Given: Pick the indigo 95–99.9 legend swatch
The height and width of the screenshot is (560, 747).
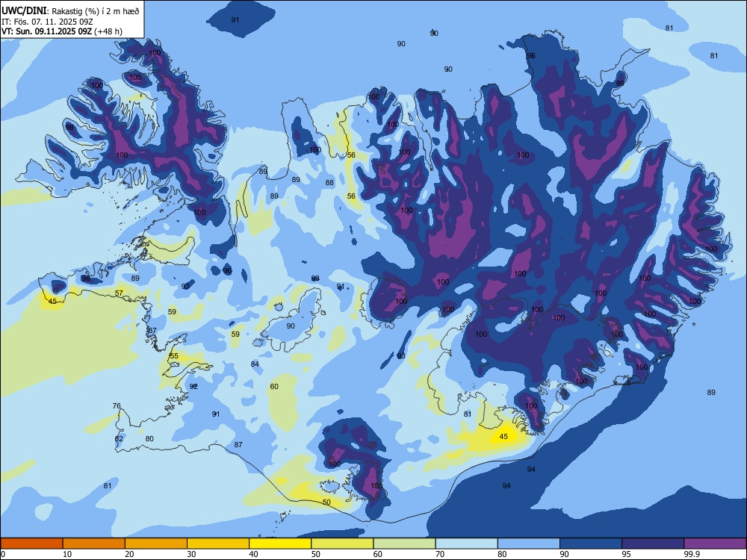Looking at the screenshot, I should (653, 544).
